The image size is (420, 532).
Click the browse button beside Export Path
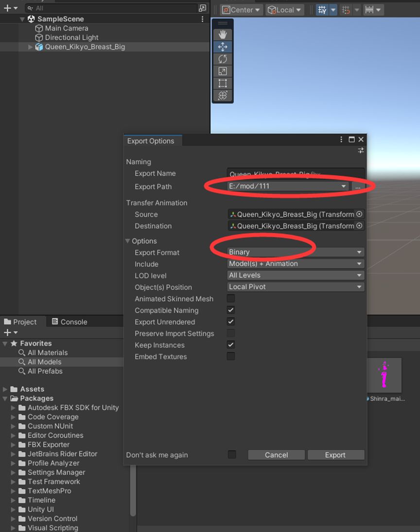tap(357, 187)
